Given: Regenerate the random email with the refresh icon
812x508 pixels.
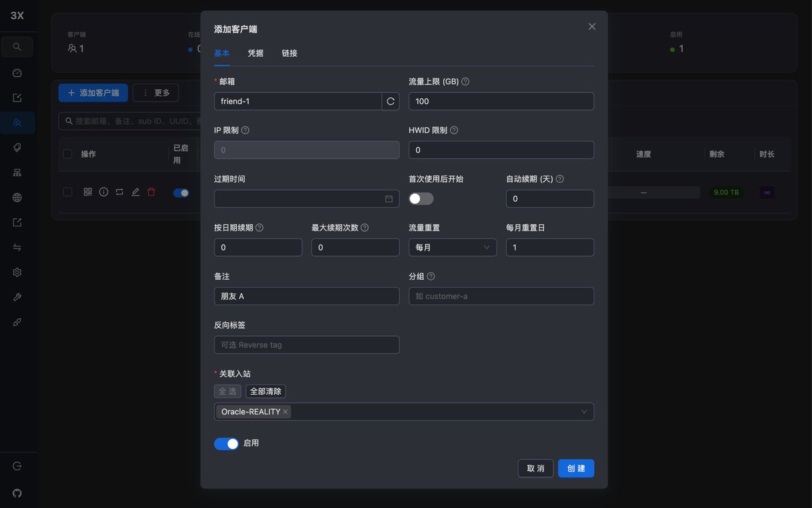Looking at the screenshot, I should 390,102.
